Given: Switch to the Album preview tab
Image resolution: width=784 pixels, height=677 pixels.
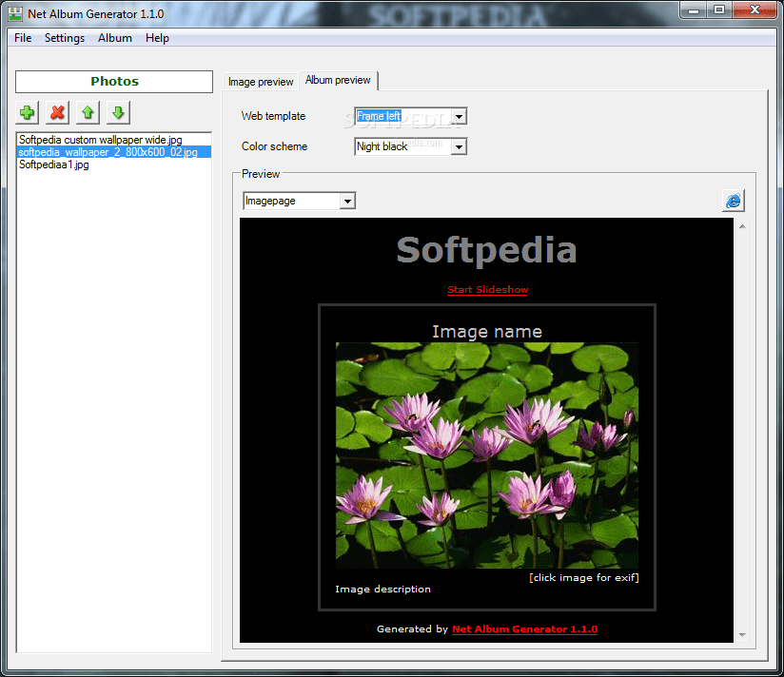Looking at the screenshot, I should point(338,81).
